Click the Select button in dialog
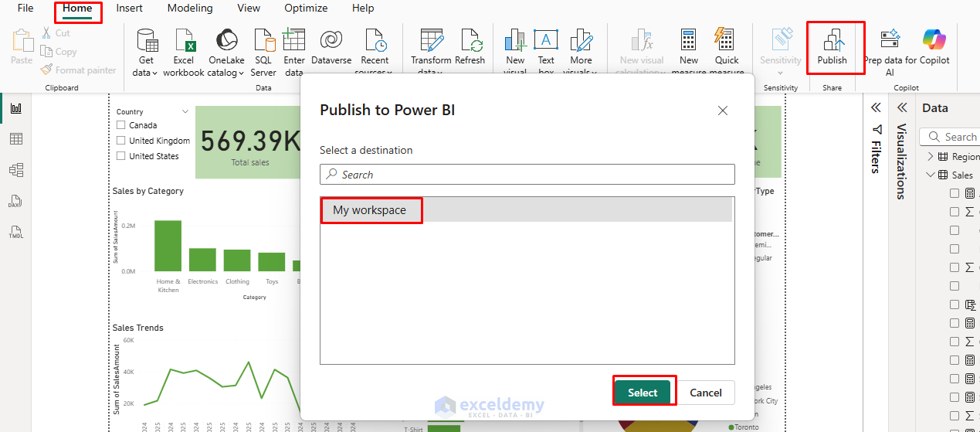The width and height of the screenshot is (980, 432). [x=643, y=393]
